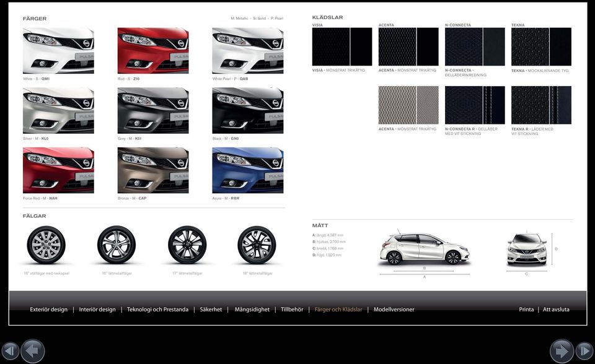Click Att avsluta to exit
Viewport: 595px width, 364px height.
(x=556, y=310)
